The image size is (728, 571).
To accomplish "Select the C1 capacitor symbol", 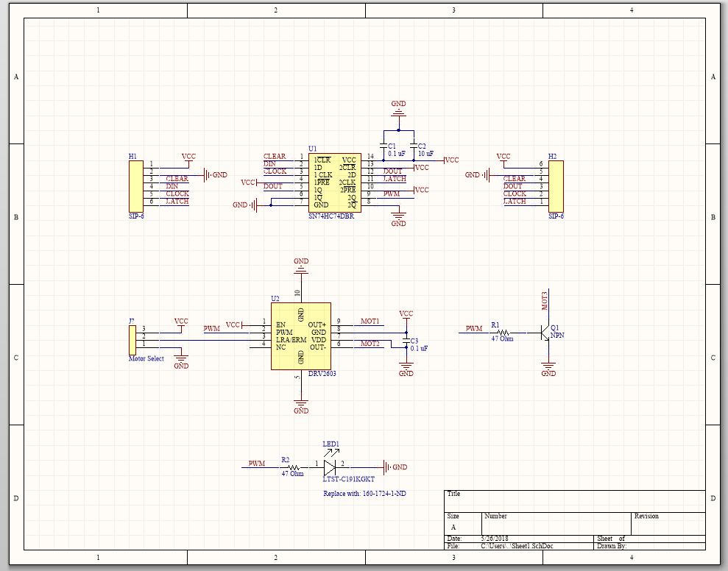I will pyautogui.click(x=384, y=146).
